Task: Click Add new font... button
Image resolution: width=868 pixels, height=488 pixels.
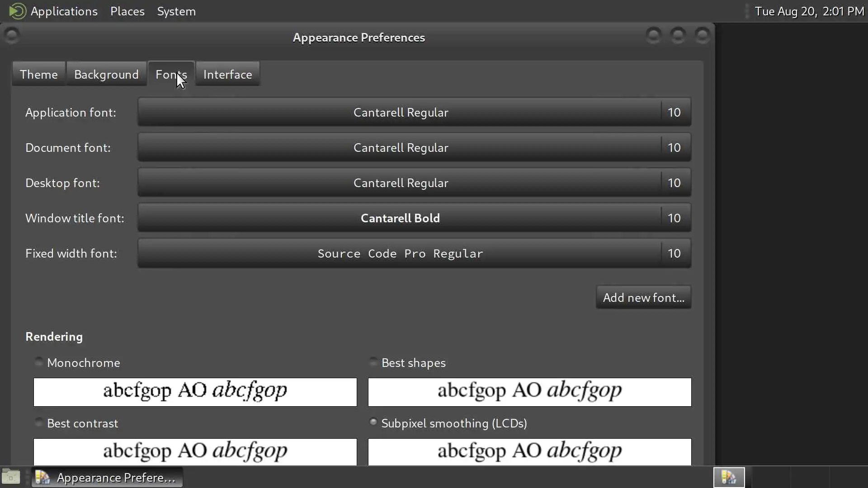Action: click(x=643, y=297)
